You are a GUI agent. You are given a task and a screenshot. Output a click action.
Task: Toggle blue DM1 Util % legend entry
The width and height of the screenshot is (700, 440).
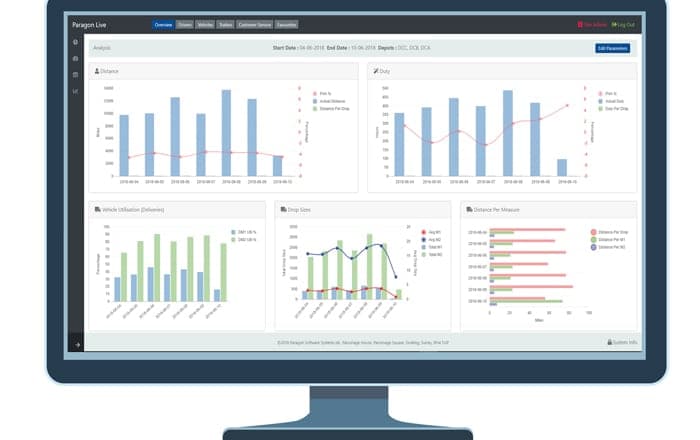243,232
